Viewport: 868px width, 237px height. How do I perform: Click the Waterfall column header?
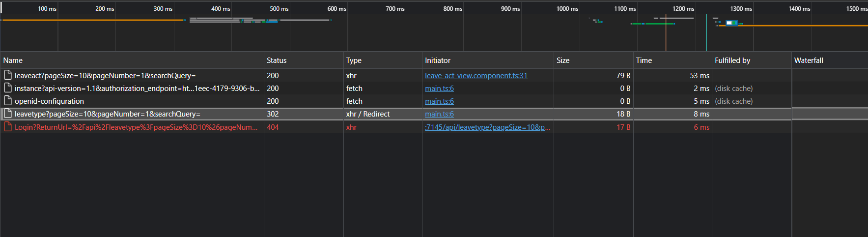click(830, 60)
